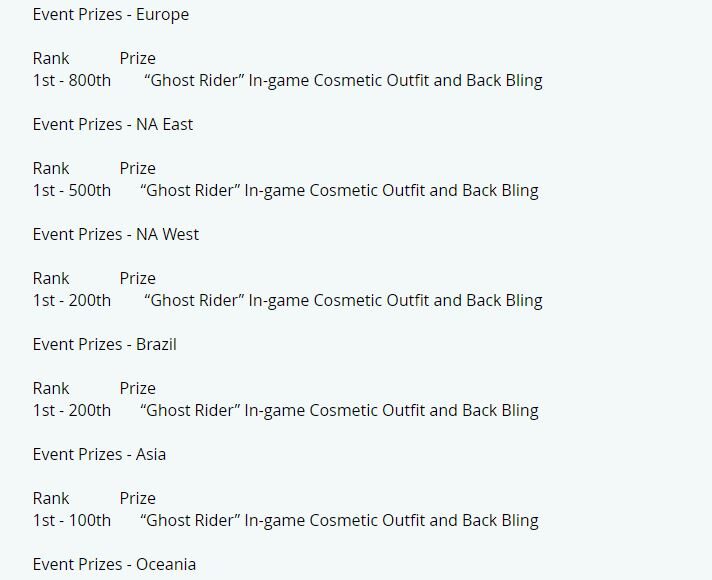Click the Ghost Rider prize text under Asia
Image resolution: width=712 pixels, height=580 pixels.
click(339, 521)
